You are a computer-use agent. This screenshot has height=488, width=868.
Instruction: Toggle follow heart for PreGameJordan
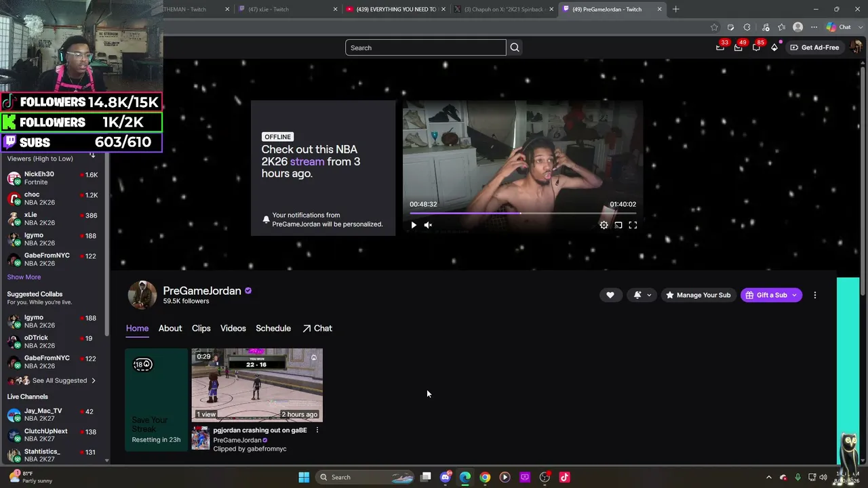(x=610, y=295)
